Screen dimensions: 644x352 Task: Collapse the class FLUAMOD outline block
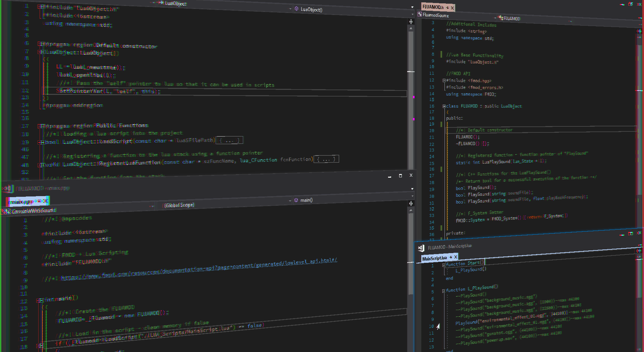[444, 106]
